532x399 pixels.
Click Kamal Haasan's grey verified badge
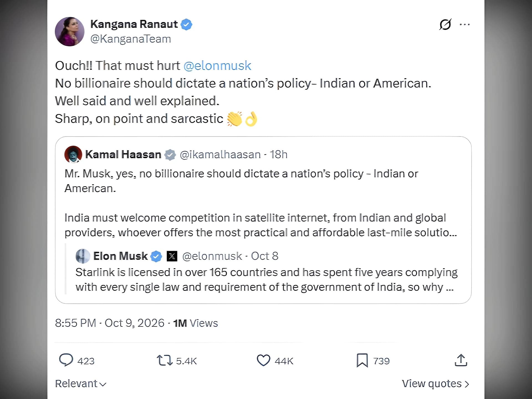point(170,155)
